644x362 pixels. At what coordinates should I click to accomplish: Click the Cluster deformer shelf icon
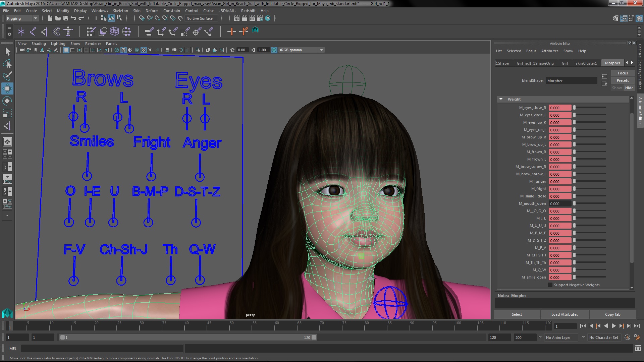pyautogui.click(x=126, y=32)
